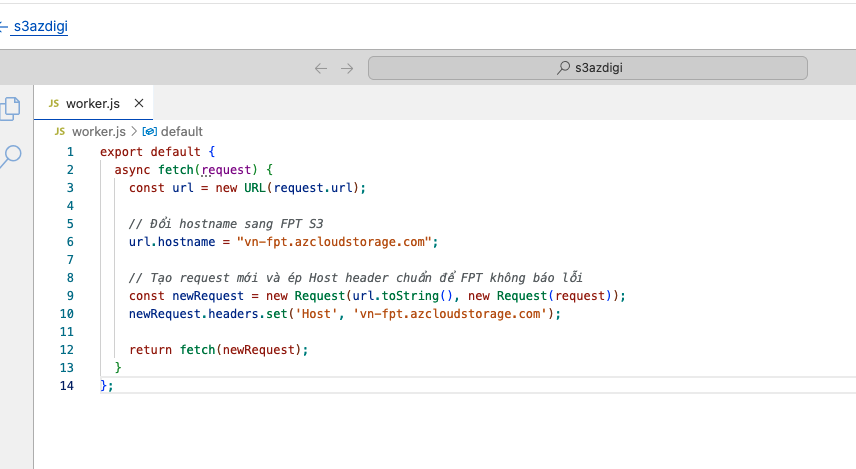Go forward using the right arrow
856x469 pixels.
[347, 68]
